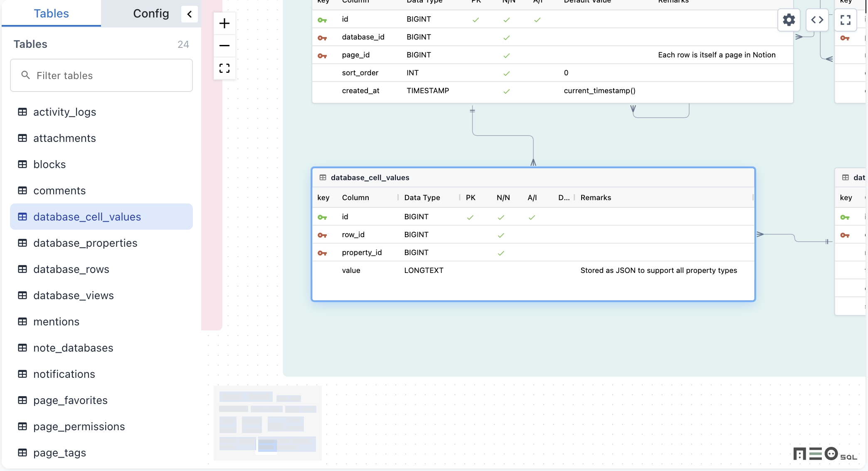Show SQL code with the angle brackets icon
Viewport: 868px width, 471px height.
point(817,20)
